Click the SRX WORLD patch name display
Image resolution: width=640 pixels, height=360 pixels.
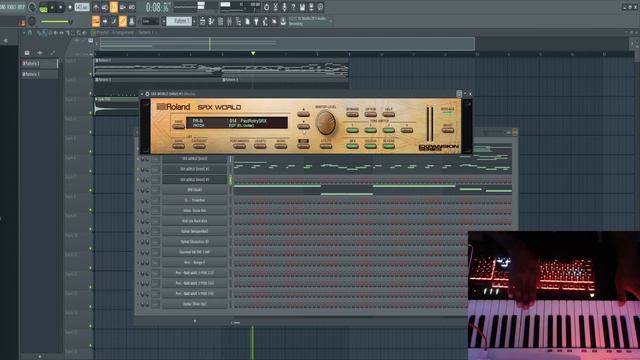237,123
